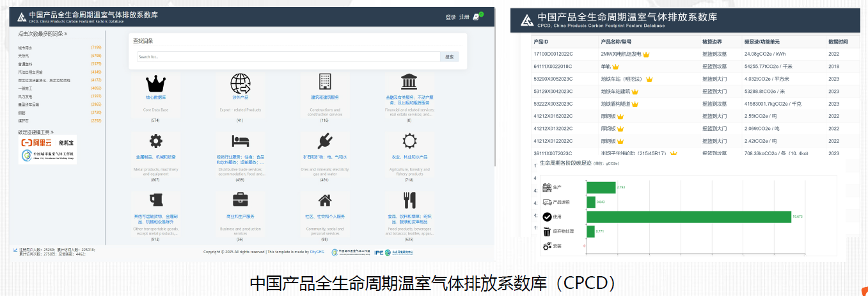The width and height of the screenshot is (868, 296).
Task: Select 钢筋 in the popular entries list
Action: point(22,112)
